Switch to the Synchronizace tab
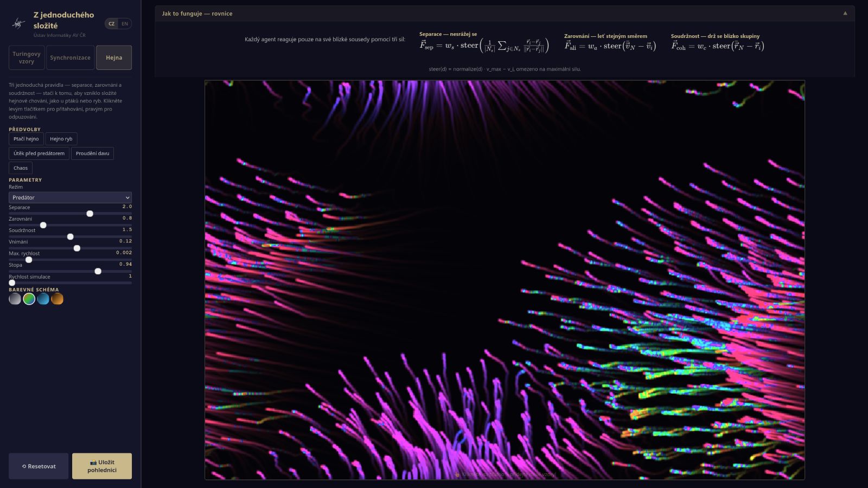Viewport: 868px width, 488px height. point(70,57)
